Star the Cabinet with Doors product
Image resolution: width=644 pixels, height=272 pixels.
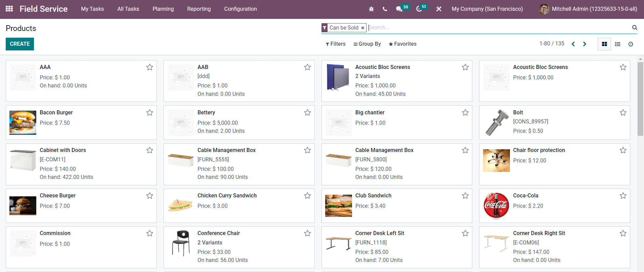[150, 150]
